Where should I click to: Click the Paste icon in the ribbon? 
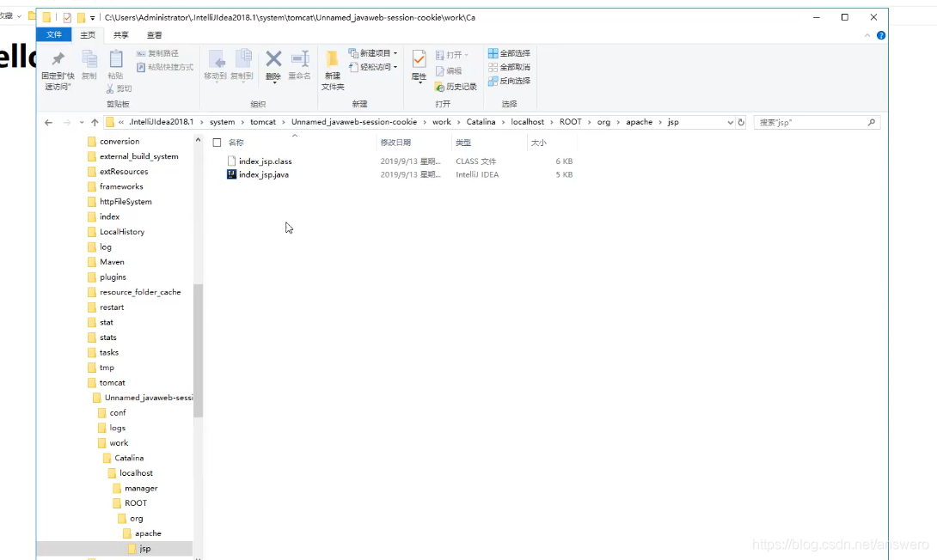[116, 59]
